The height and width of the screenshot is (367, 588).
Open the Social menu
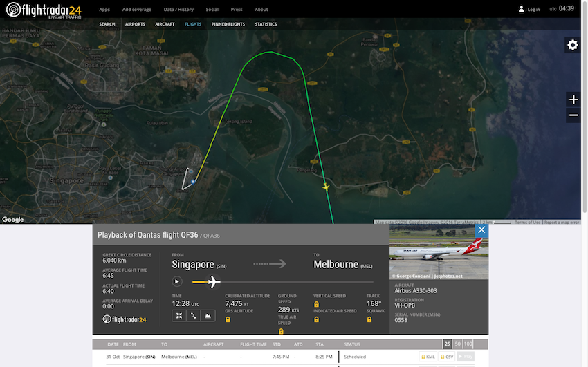(x=212, y=10)
